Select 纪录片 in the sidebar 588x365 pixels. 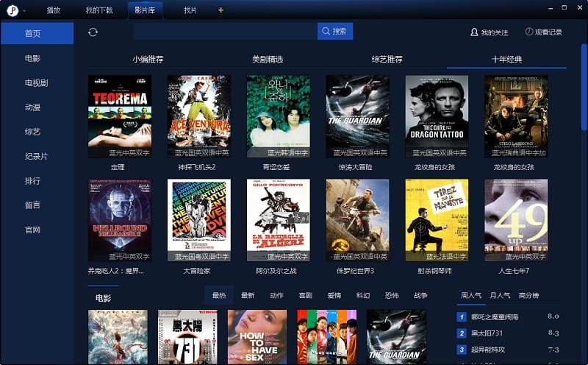[x=36, y=156]
